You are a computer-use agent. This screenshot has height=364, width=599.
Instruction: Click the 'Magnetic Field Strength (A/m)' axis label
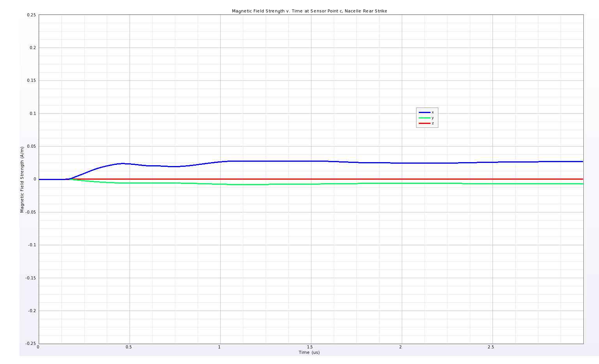(x=22, y=179)
